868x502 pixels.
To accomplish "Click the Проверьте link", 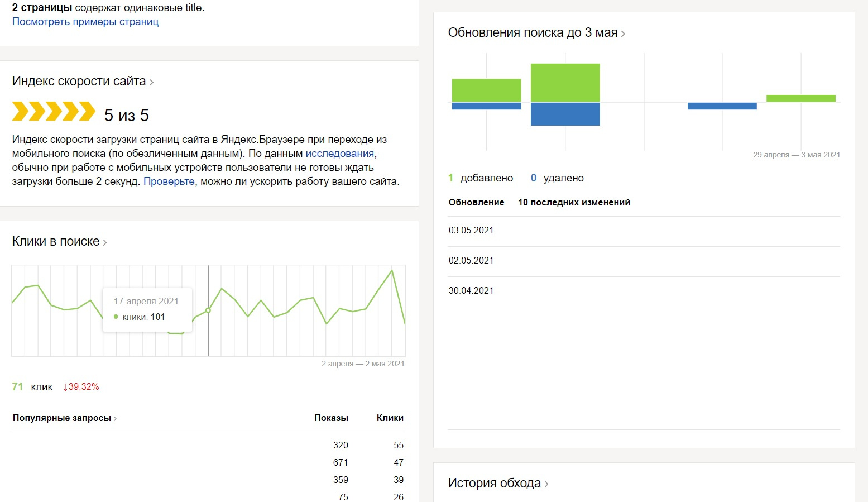I will [x=169, y=181].
